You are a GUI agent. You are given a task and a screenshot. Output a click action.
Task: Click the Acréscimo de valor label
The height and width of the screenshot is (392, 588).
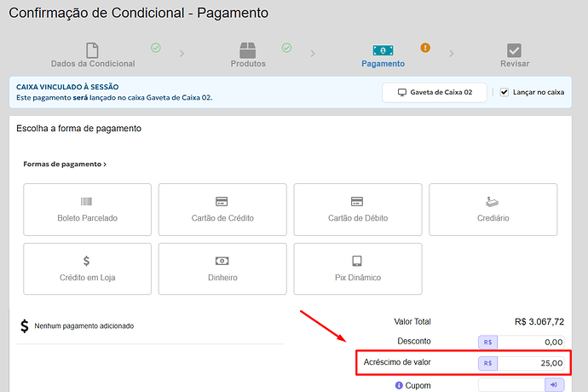(397, 362)
